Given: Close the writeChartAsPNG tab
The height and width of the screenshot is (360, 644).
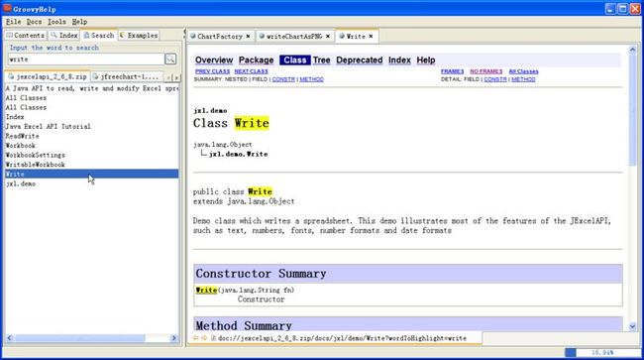Looking at the screenshot, I should pyautogui.click(x=328, y=36).
